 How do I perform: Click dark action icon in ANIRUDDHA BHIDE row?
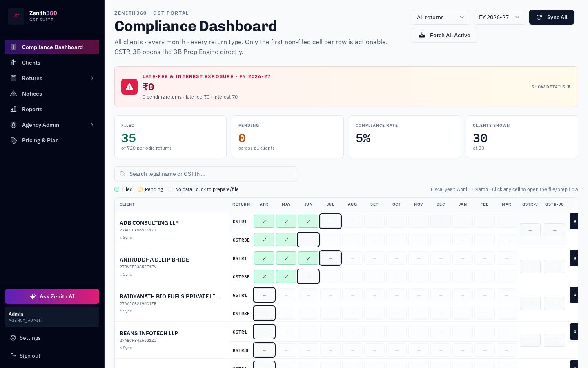coord(574,258)
